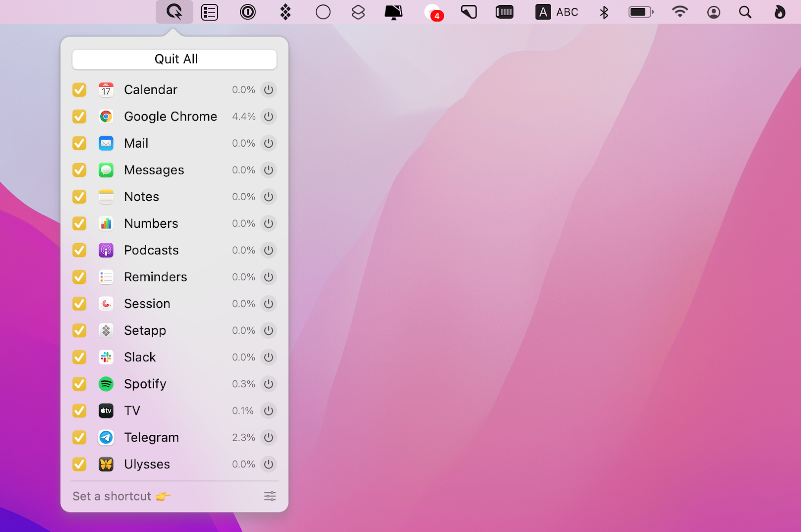
Task: Open the Setapp menu bar icon
Action: click(285, 12)
